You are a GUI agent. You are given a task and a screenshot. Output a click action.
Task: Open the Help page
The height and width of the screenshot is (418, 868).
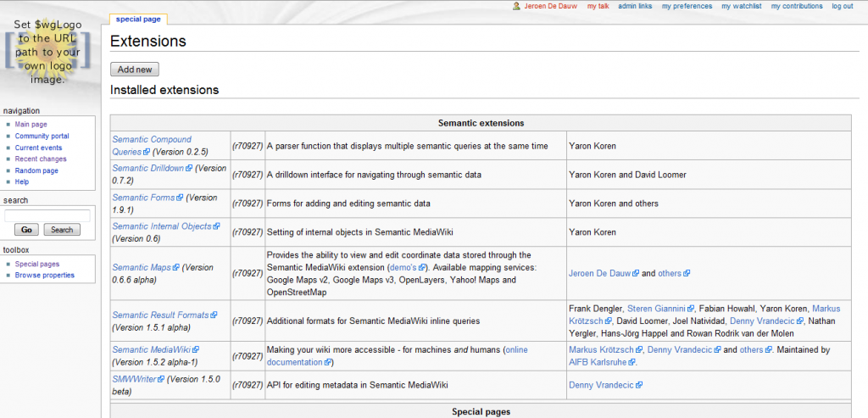pos(21,181)
